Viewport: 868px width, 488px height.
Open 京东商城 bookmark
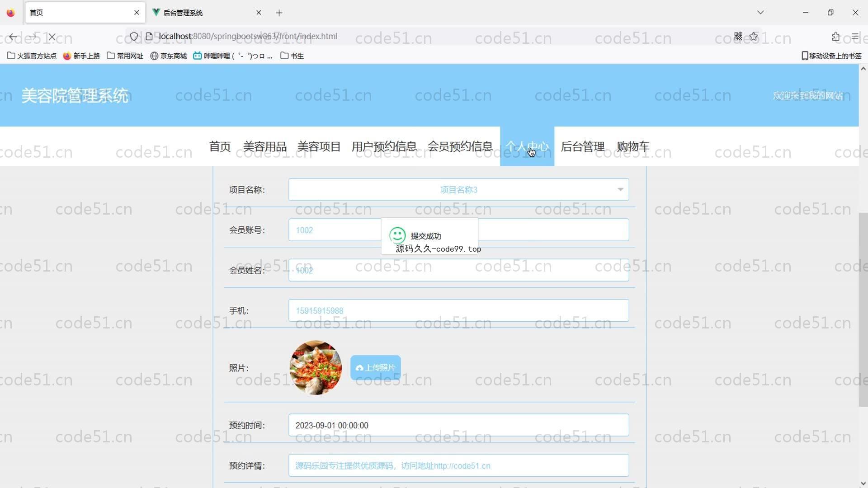(168, 56)
